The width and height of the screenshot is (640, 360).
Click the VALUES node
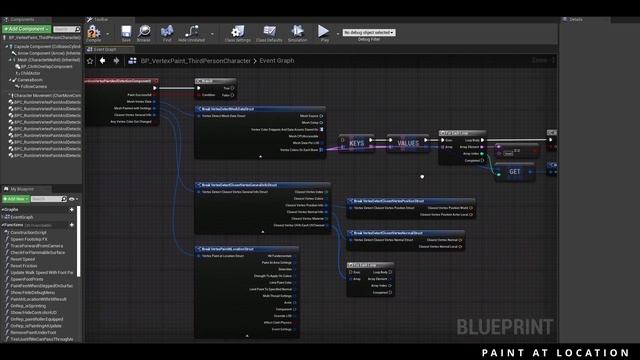point(408,143)
